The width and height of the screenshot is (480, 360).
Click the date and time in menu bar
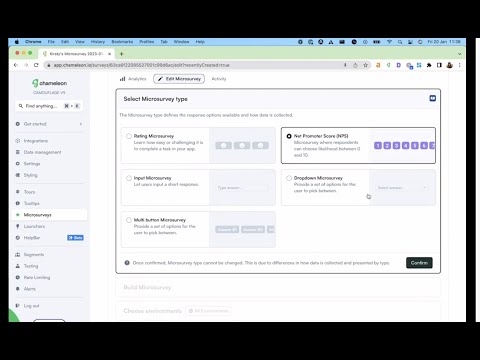tap(444, 42)
